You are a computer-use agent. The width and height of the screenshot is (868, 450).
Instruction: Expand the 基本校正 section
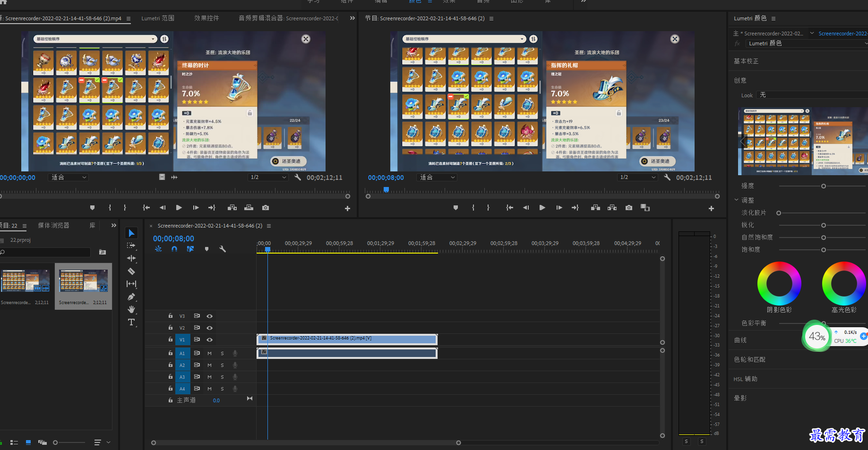coord(746,61)
